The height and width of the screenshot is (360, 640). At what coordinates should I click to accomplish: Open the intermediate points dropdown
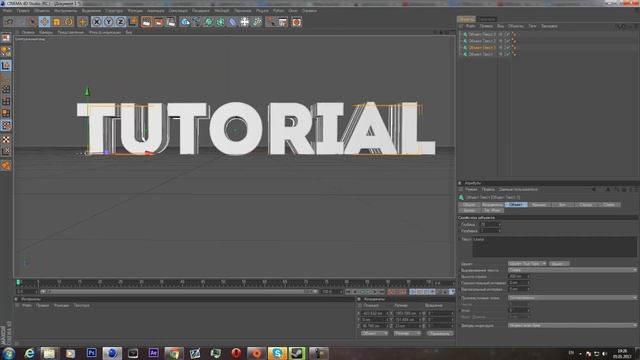pyautogui.click(x=572, y=298)
